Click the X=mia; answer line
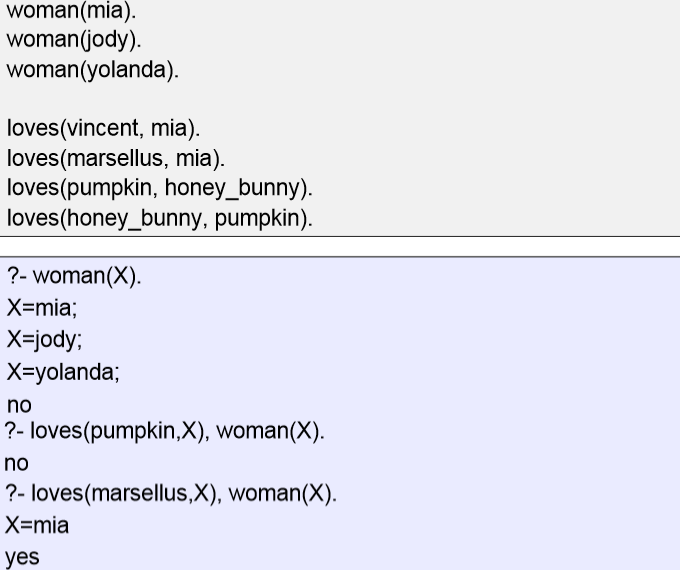Image resolution: width=680 pixels, height=572 pixels. [x=42, y=308]
